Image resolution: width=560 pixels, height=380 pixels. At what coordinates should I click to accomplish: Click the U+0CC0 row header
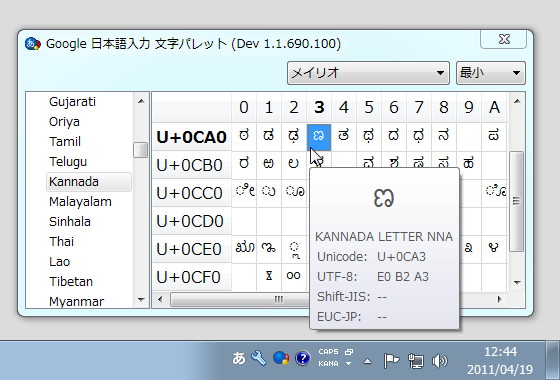coord(192,193)
